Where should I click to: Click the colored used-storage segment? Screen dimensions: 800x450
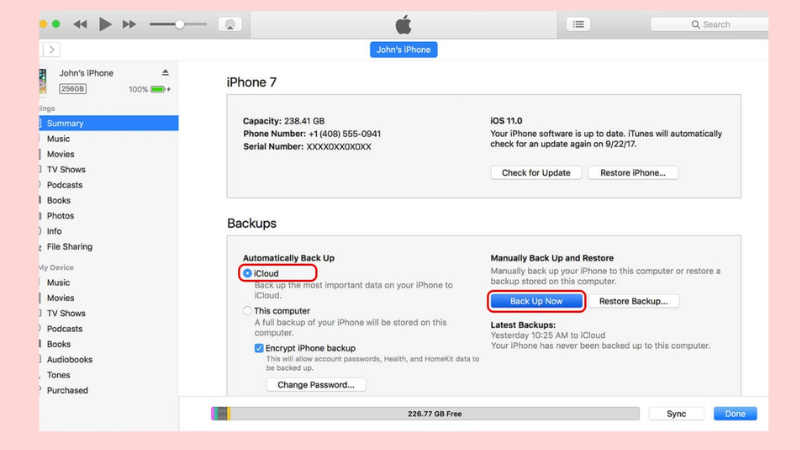221,414
